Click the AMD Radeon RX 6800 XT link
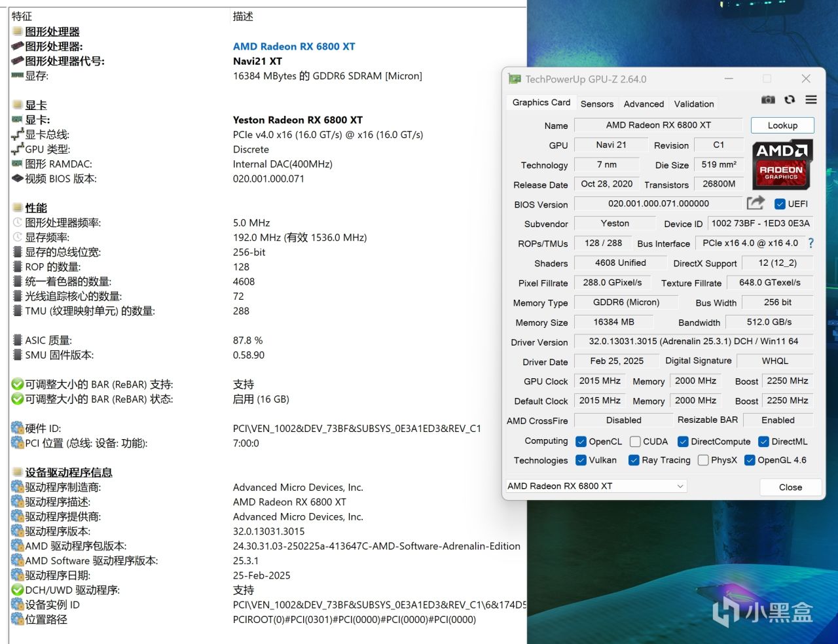 [x=294, y=46]
